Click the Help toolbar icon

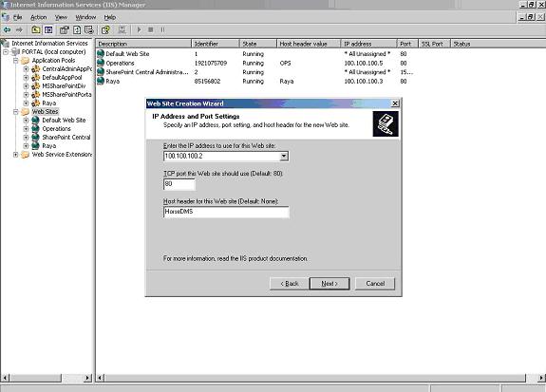(105, 30)
